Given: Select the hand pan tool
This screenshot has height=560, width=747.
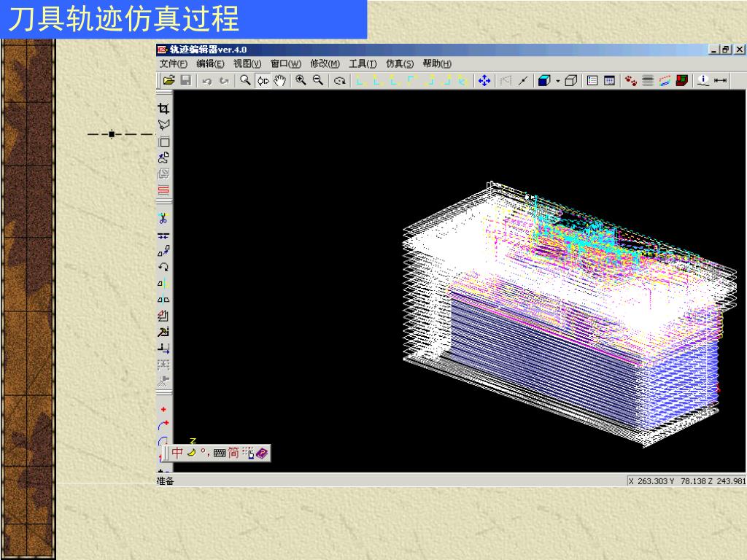Looking at the screenshot, I should (279, 81).
